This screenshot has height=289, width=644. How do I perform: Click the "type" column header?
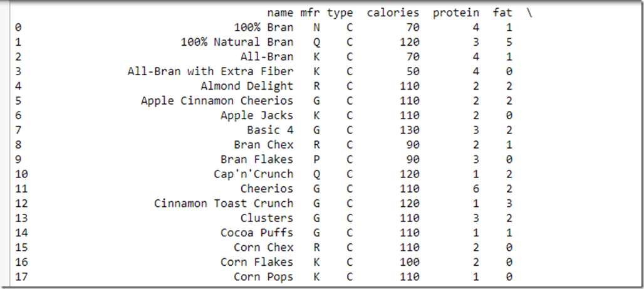click(340, 13)
